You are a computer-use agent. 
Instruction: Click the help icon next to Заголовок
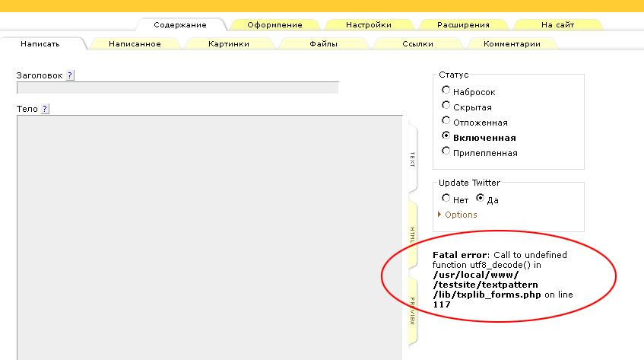click(70, 75)
